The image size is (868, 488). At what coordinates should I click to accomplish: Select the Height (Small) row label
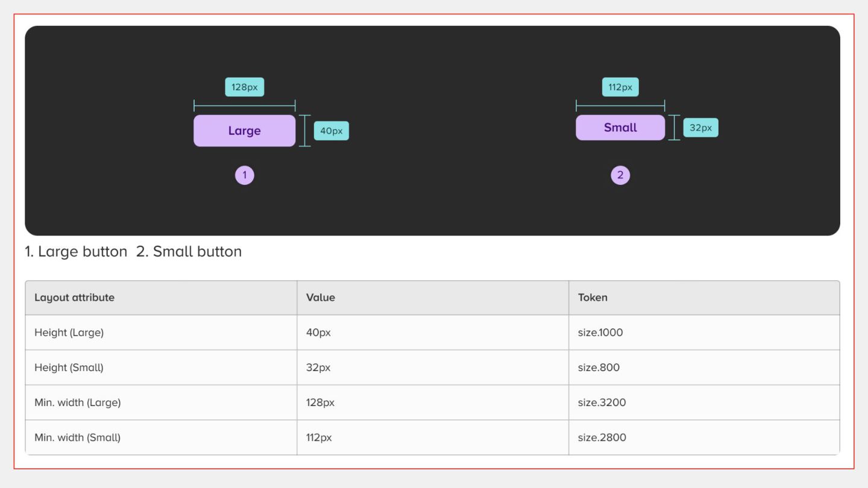69,368
